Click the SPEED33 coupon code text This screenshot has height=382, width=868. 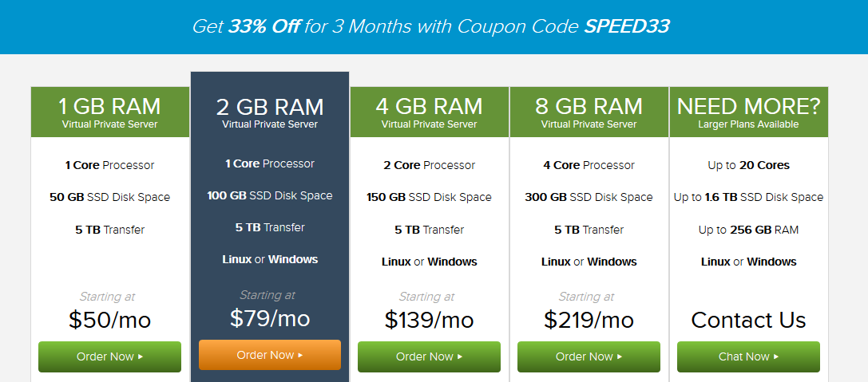(627, 26)
